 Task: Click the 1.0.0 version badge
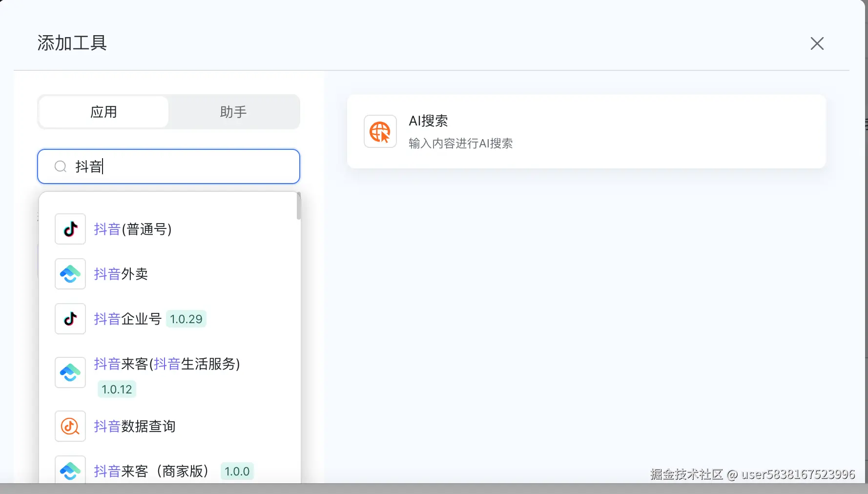pyautogui.click(x=237, y=472)
